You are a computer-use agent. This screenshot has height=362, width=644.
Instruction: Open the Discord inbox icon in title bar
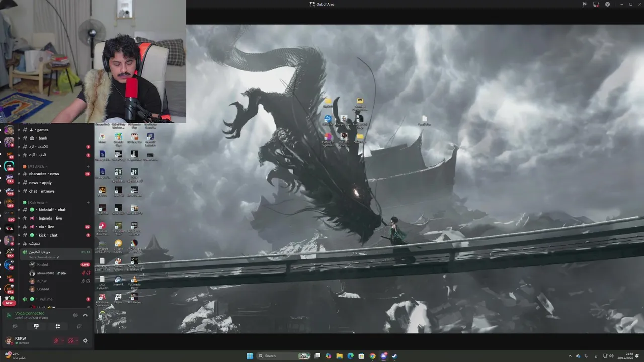(x=596, y=4)
